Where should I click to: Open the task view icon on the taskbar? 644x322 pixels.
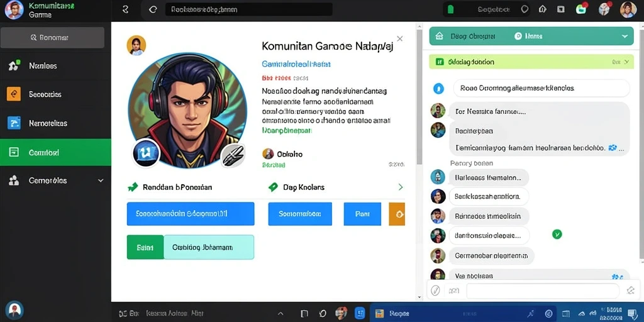coord(304,314)
